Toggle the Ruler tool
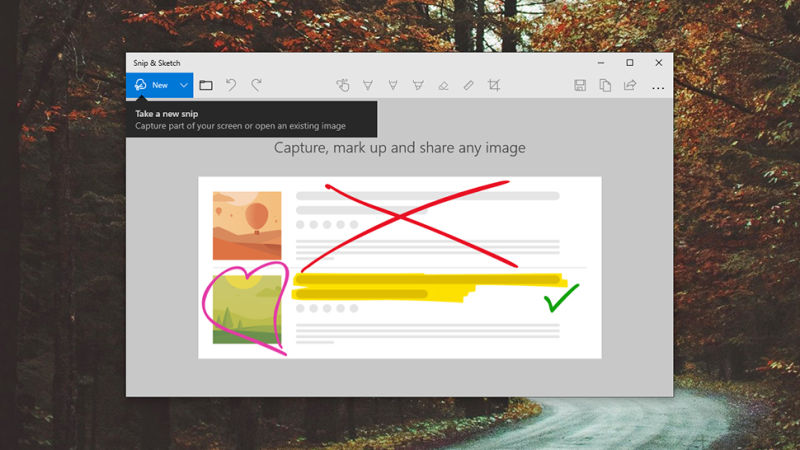 tap(468, 86)
